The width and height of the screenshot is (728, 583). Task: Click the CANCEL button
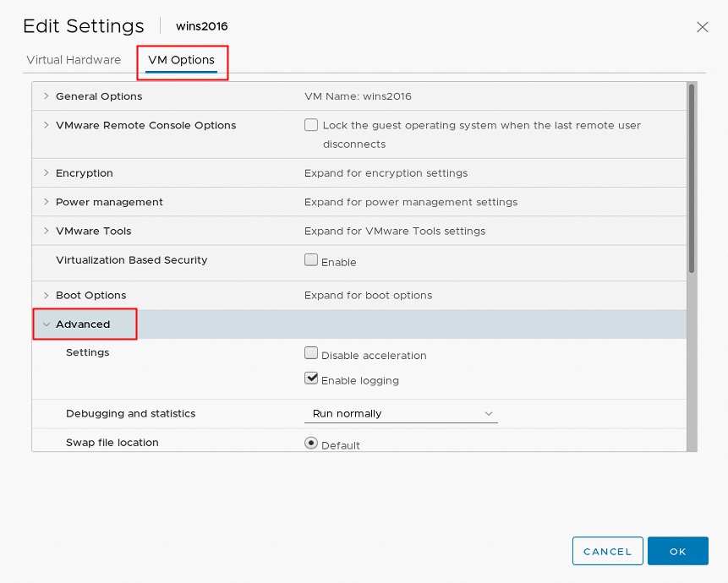click(607, 551)
